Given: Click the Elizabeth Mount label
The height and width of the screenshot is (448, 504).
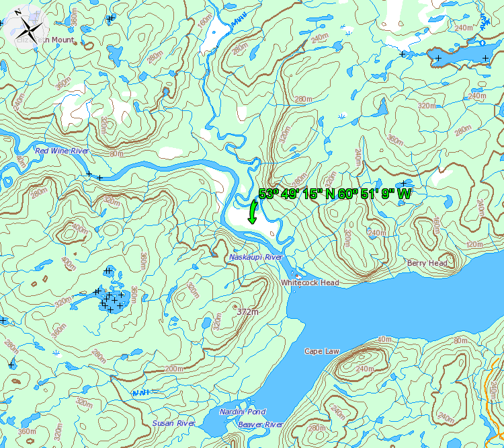Looking at the screenshot, I should pyautogui.click(x=46, y=40).
